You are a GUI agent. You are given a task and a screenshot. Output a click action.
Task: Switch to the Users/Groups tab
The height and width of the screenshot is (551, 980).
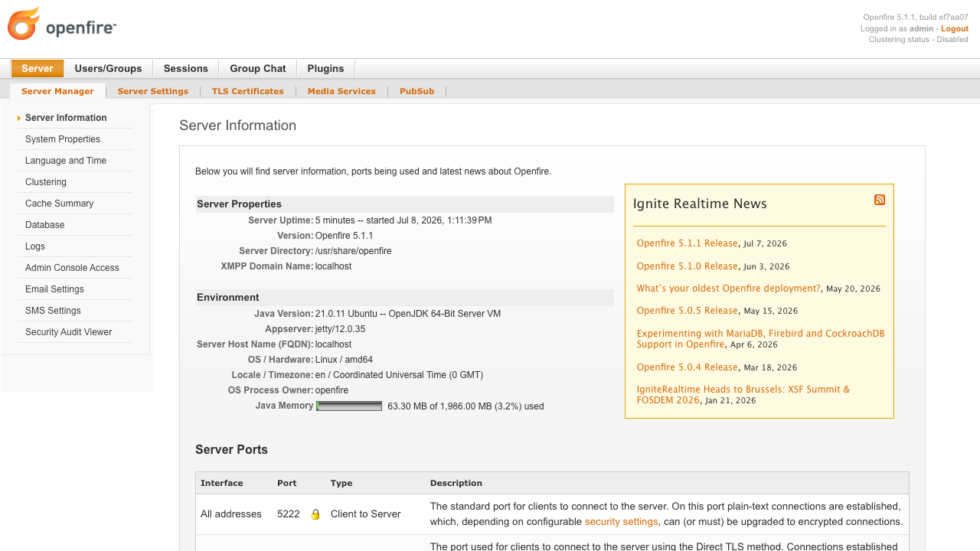coord(108,68)
